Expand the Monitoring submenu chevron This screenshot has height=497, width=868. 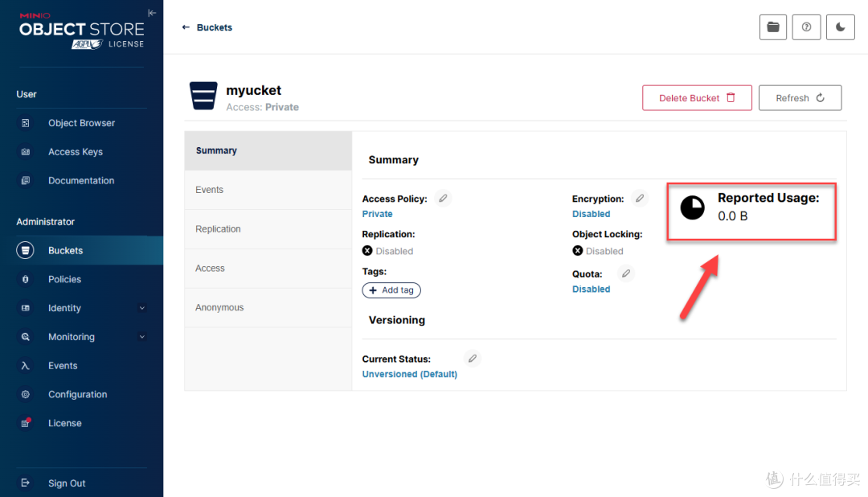142,337
